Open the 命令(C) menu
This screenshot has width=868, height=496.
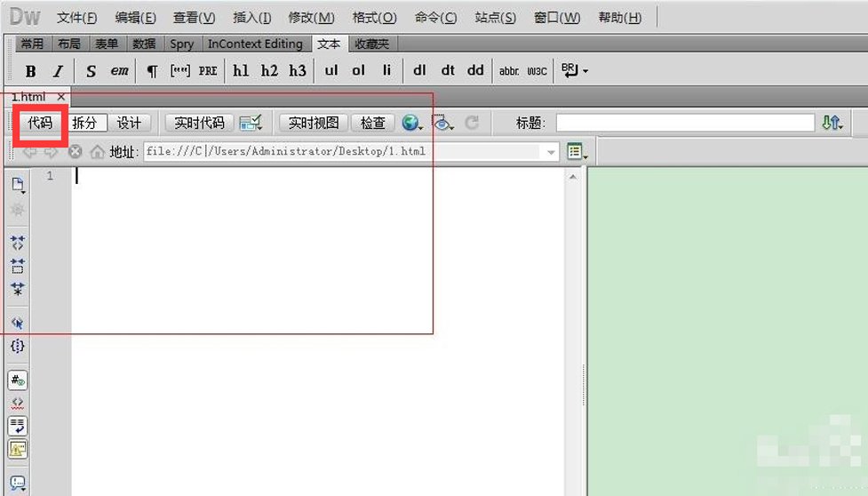[436, 18]
